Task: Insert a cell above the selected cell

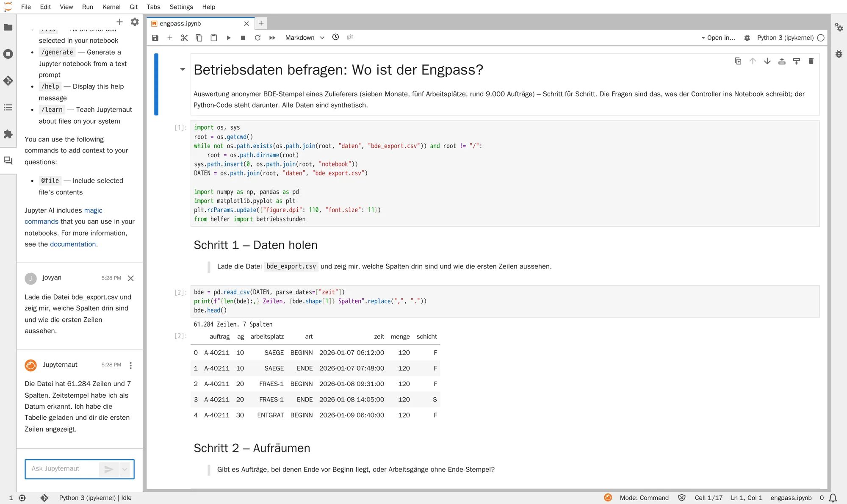Action: [x=782, y=61]
